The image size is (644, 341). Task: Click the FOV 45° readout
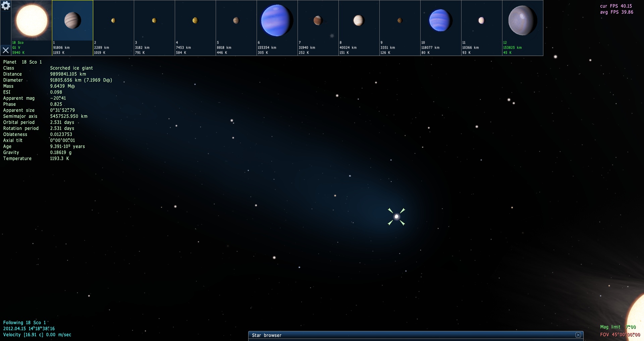pyautogui.click(x=620, y=335)
